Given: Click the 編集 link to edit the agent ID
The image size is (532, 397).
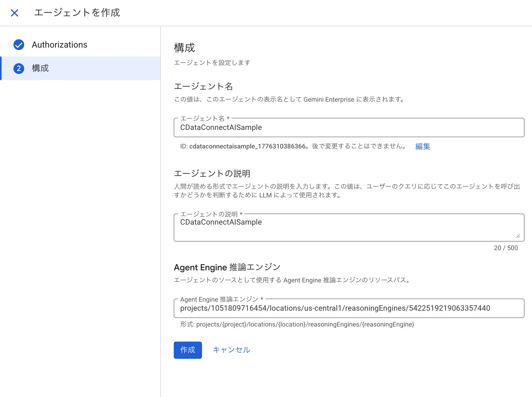Looking at the screenshot, I should pyautogui.click(x=422, y=147).
